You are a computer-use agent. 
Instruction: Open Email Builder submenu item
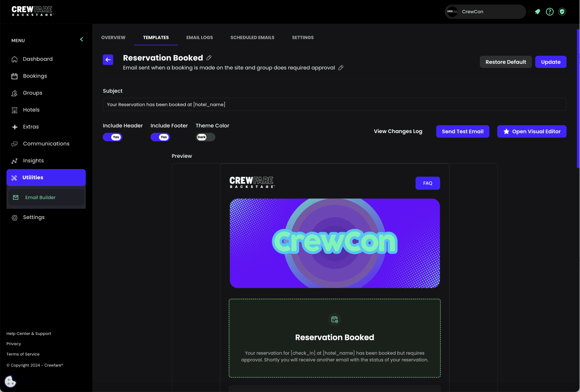[x=46, y=197]
